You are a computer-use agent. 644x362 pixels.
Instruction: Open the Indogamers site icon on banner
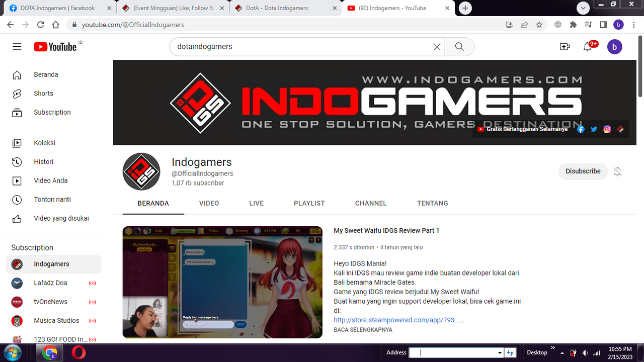pyautogui.click(x=620, y=129)
